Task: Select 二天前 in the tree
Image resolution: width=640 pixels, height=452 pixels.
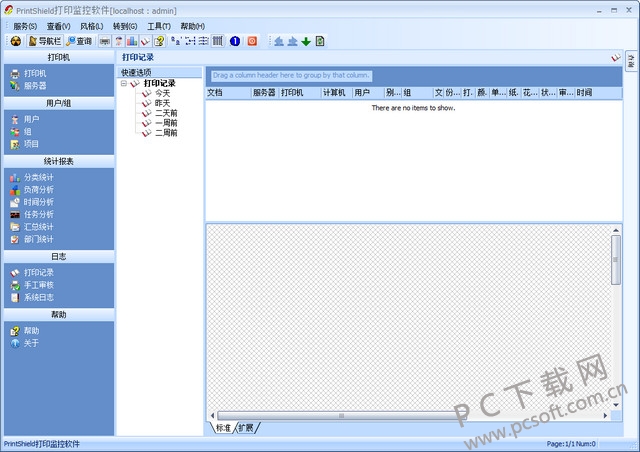Action: tap(166, 113)
